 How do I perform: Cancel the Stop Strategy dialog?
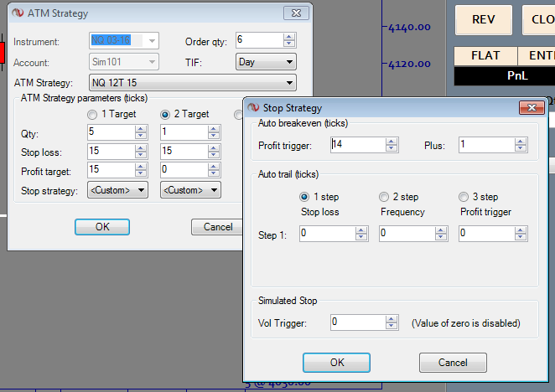pyautogui.click(x=453, y=363)
